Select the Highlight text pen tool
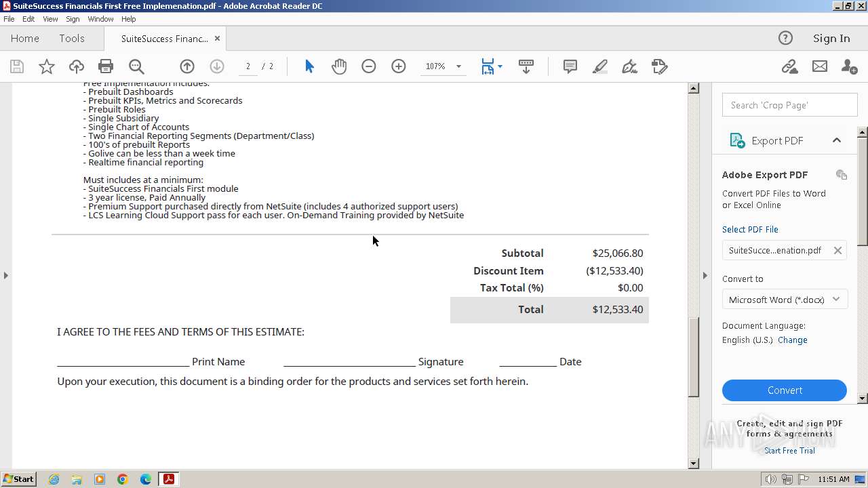The height and width of the screenshot is (488, 868). (x=600, y=66)
